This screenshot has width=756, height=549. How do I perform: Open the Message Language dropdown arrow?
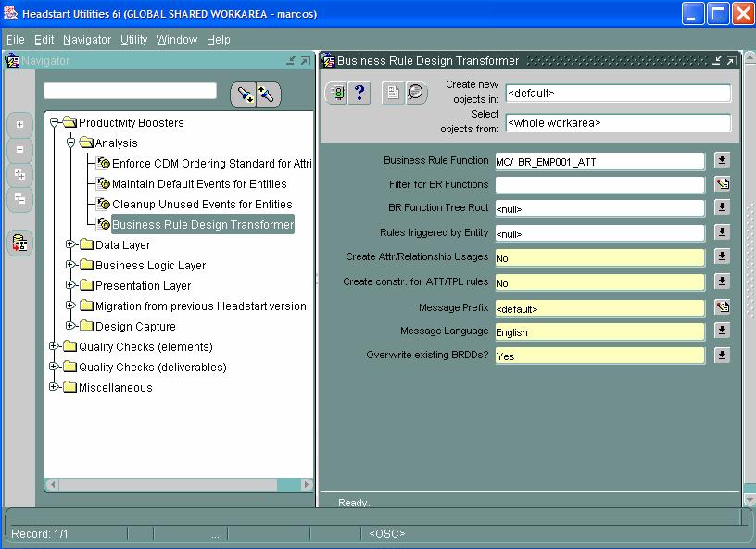click(722, 331)
